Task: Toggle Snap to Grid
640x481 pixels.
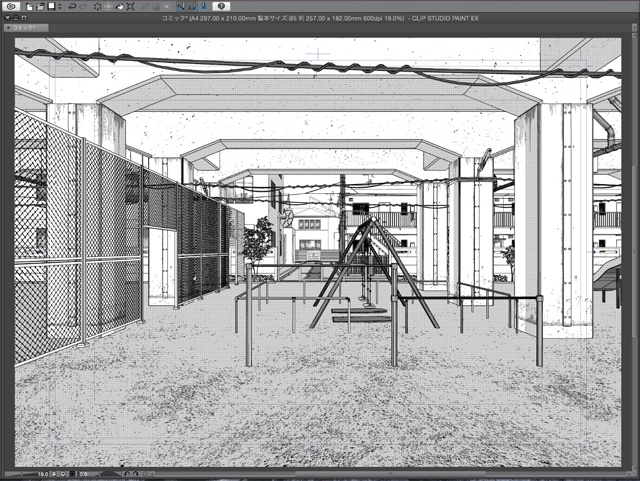Action: (x=203, y=6)
